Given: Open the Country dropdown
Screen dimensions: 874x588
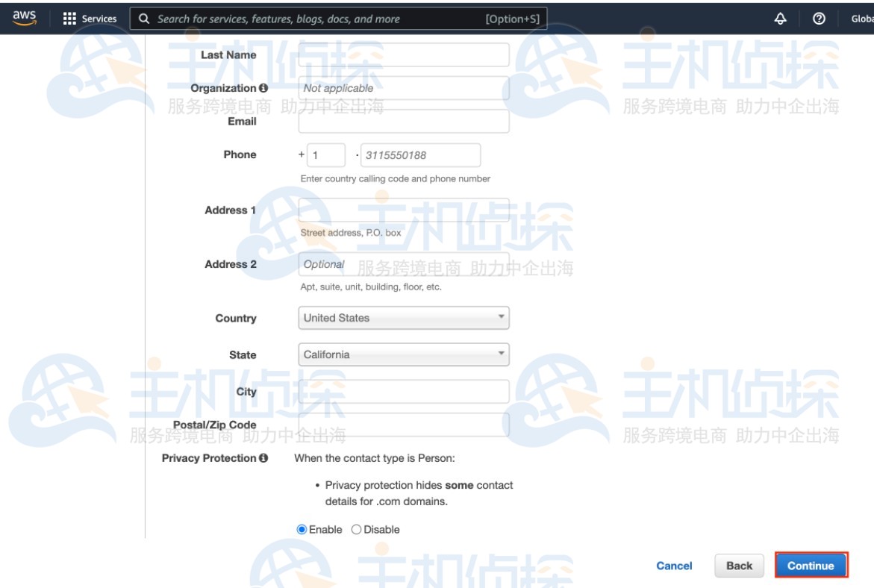Looking at the screenshot, I should 403,318.
